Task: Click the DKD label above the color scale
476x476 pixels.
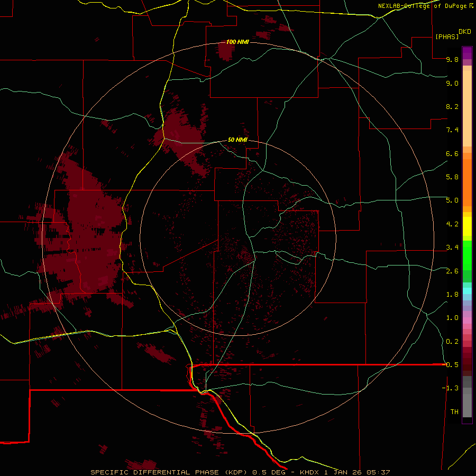Action: 465,32
